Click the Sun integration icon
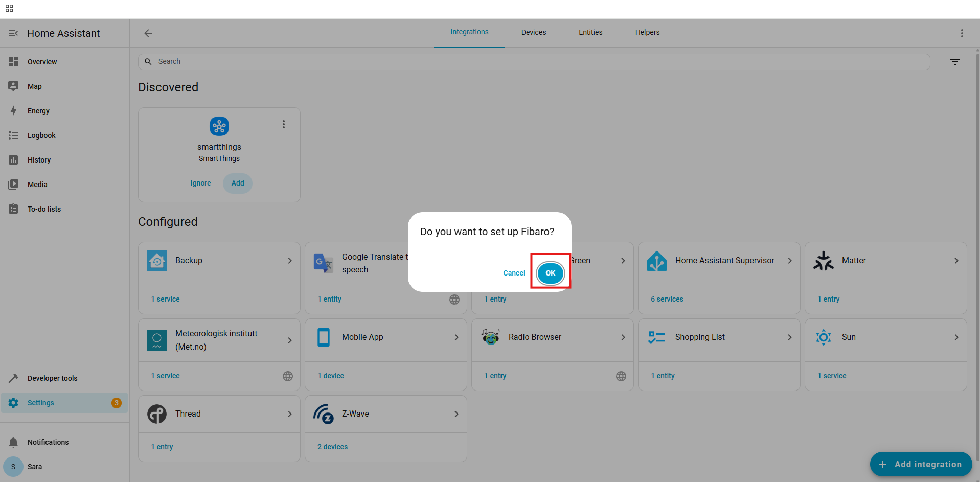 824,337
